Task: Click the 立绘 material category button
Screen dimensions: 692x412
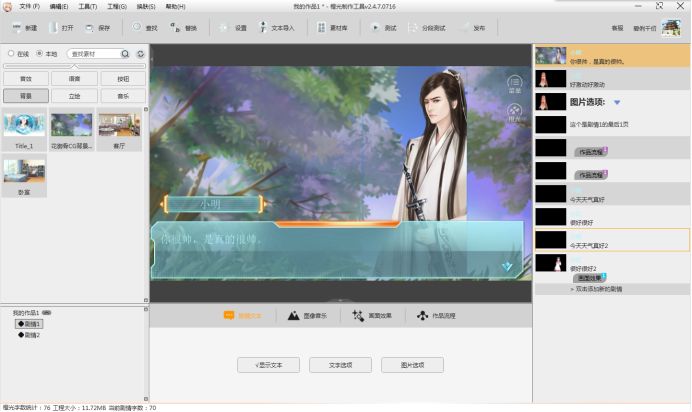Action: pos(74,96)
